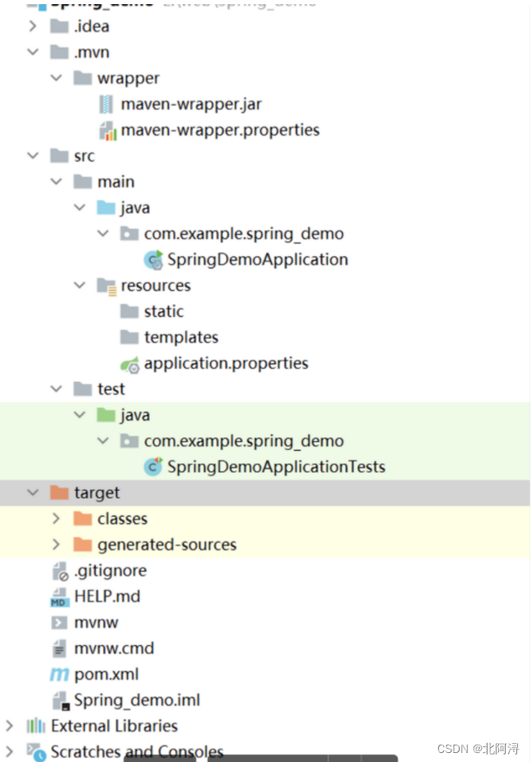Collapse the src folder
Viewport: 532px width, 762px height.
click(x=32, y=156)
